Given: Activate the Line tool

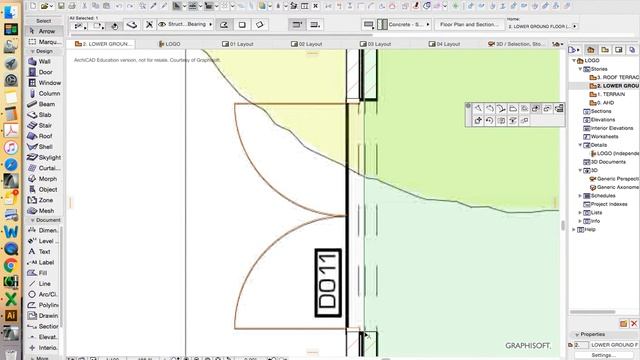Looking at the screenshot, I should pos(43,284).
